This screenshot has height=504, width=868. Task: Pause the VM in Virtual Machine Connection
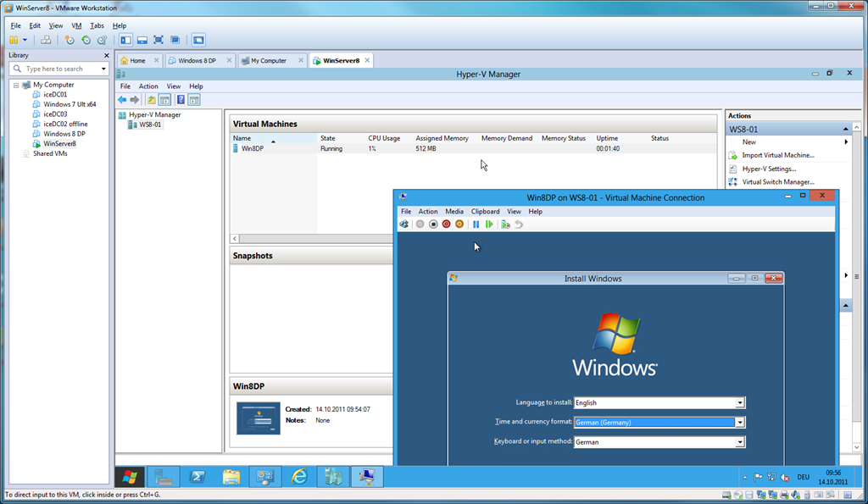click(476, 224)
